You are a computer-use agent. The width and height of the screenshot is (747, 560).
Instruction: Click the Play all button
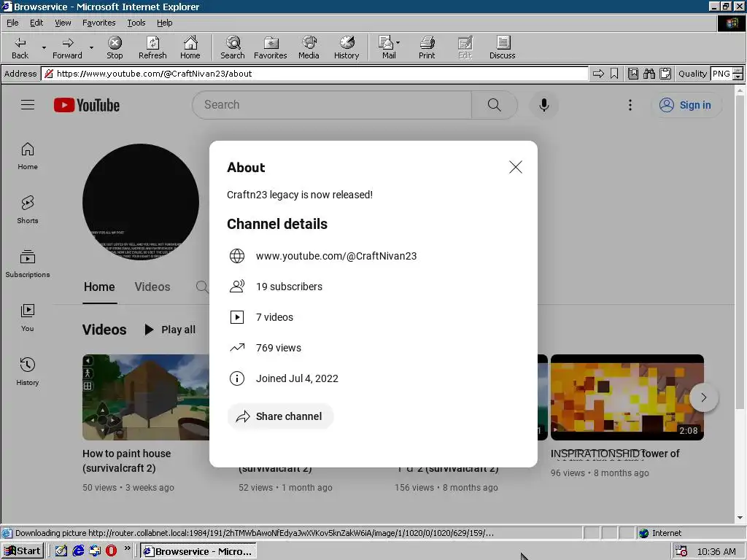170,330
